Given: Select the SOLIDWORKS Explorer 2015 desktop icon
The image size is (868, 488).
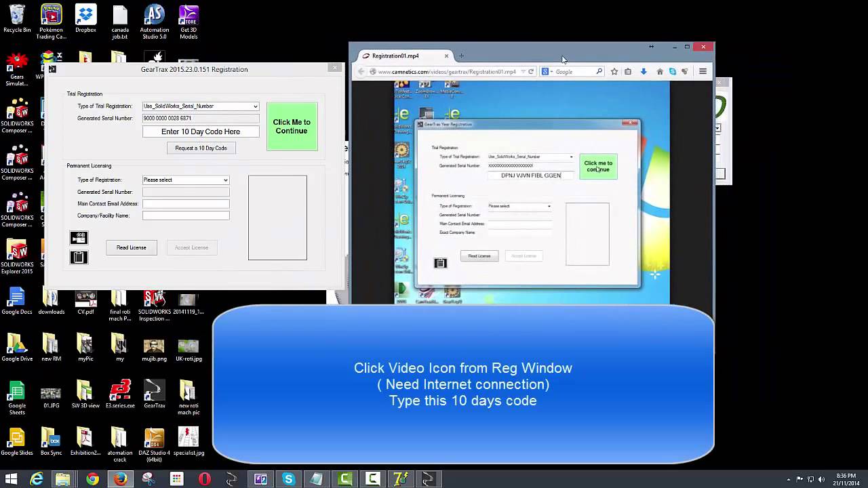Looking at the screenshot, I should [17, 256].
